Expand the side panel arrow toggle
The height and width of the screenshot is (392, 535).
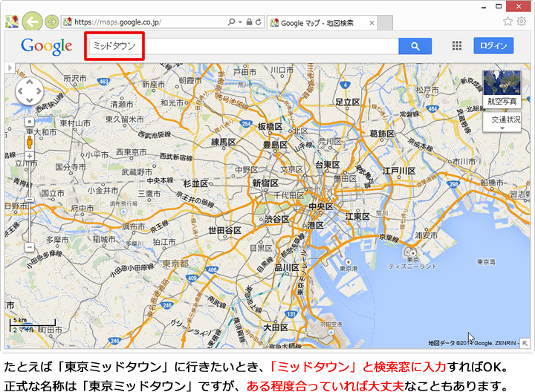click(x=10, y=68)
